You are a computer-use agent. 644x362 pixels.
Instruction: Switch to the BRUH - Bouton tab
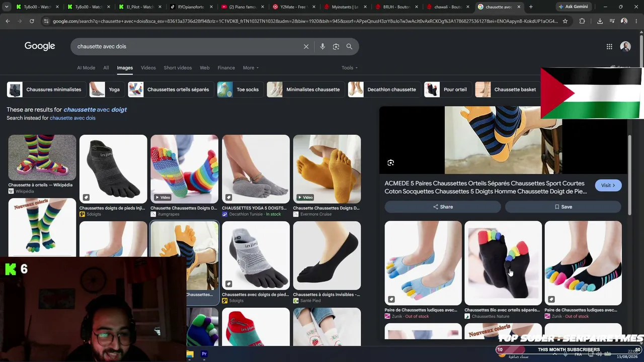pos(396,7)
